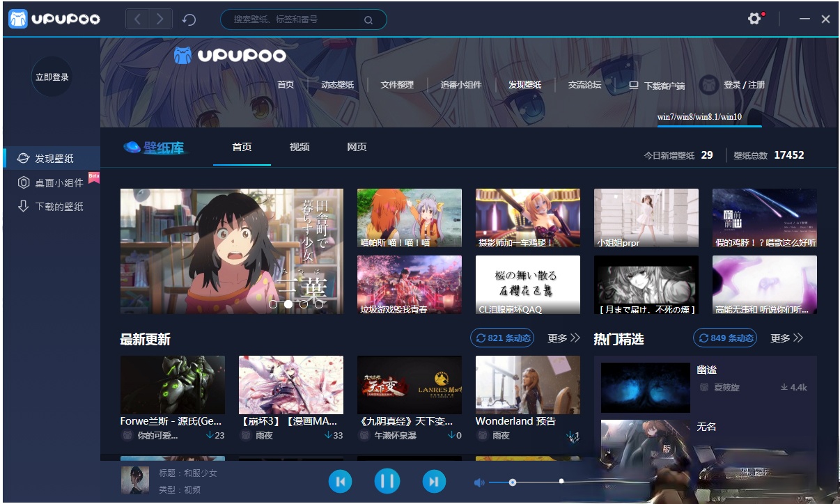The height and width of the screenshot is (504, 840).
Task: Click the settings gear icon
Action: 754,19
